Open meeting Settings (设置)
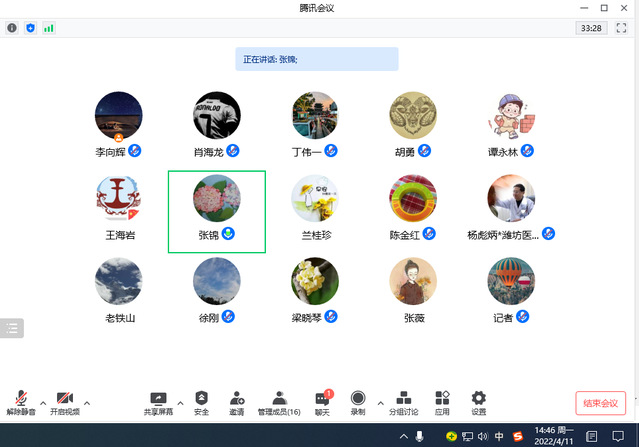639x447 pixels. [x=478, y=402]
